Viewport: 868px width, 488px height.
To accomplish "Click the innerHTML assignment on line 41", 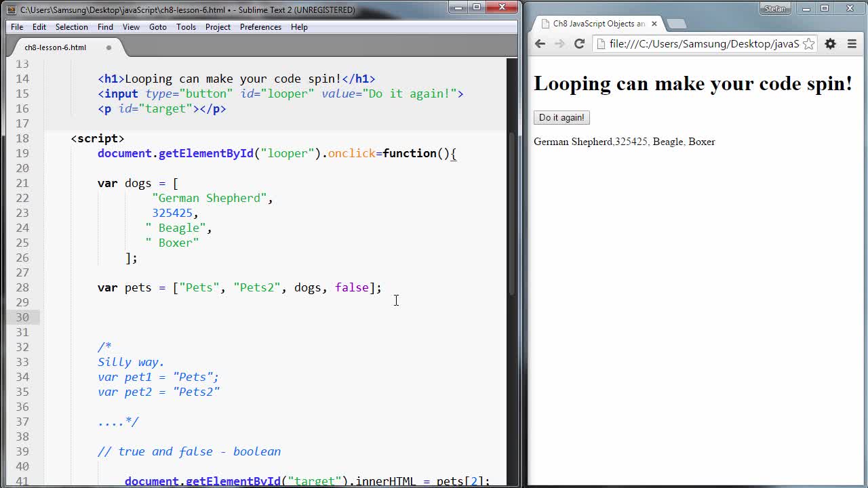I will click(x=307, y=481).
